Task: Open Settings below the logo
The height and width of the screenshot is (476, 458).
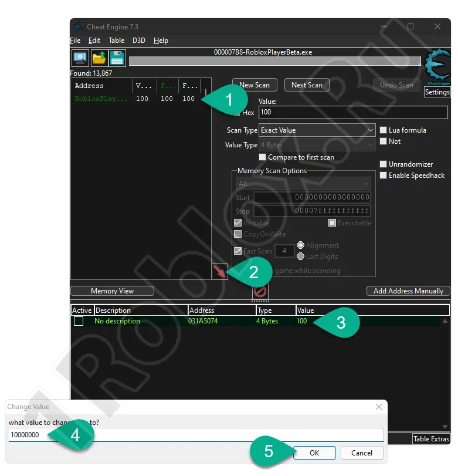Action: 437,92
